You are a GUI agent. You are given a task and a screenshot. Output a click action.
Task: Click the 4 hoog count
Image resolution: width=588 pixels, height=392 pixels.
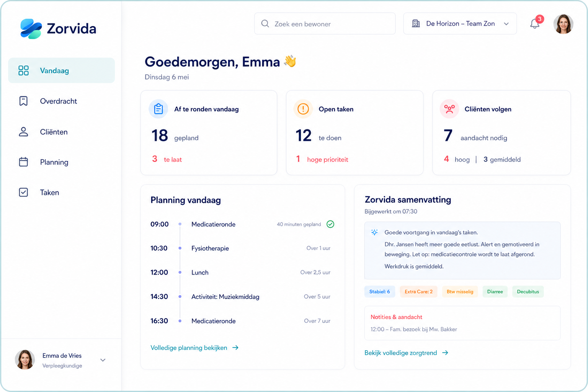coord(457,159)
